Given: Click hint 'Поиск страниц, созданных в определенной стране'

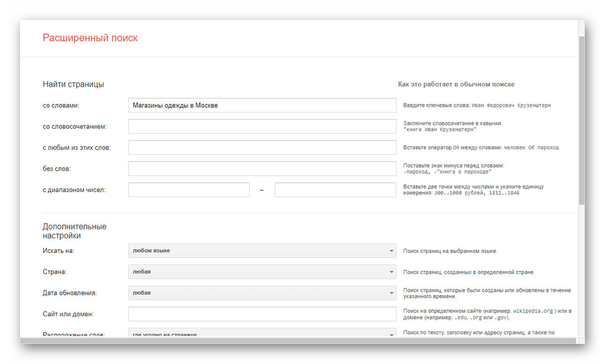Looking at the screenshot, I should coord(469,272).
